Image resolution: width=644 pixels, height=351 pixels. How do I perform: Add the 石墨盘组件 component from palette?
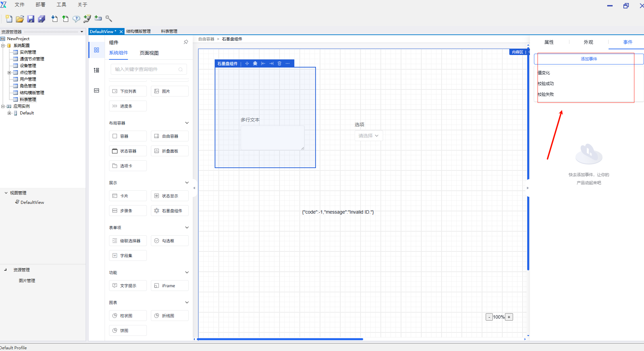coord(169,211)
